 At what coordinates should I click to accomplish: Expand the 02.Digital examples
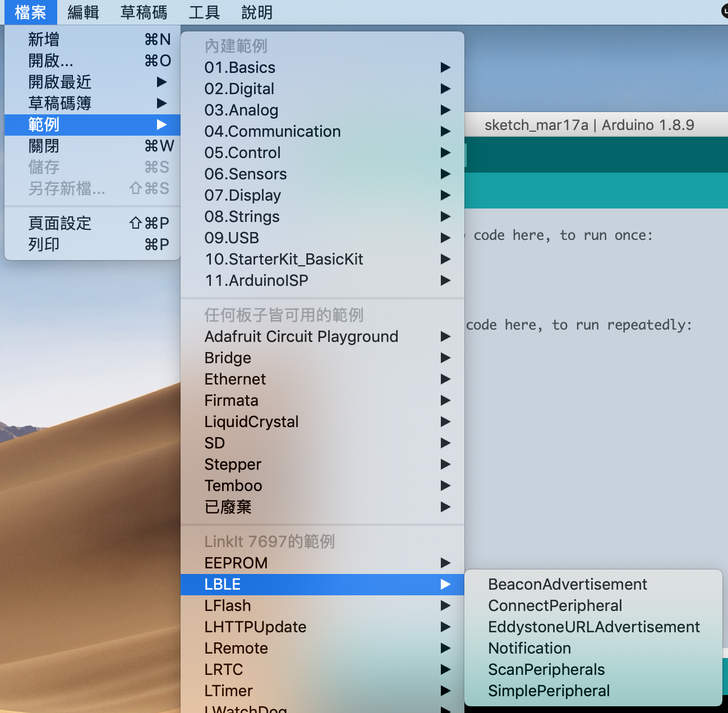pyautogui.click(x=322, y=89)
